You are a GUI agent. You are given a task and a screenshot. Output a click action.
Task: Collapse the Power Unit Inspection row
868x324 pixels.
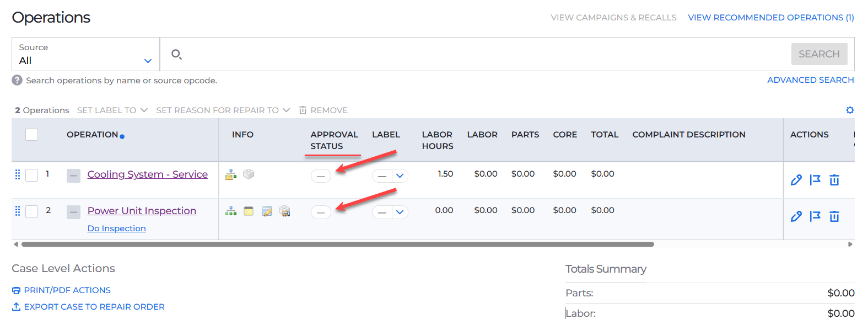pyautogui.click(x=73, y=212)
